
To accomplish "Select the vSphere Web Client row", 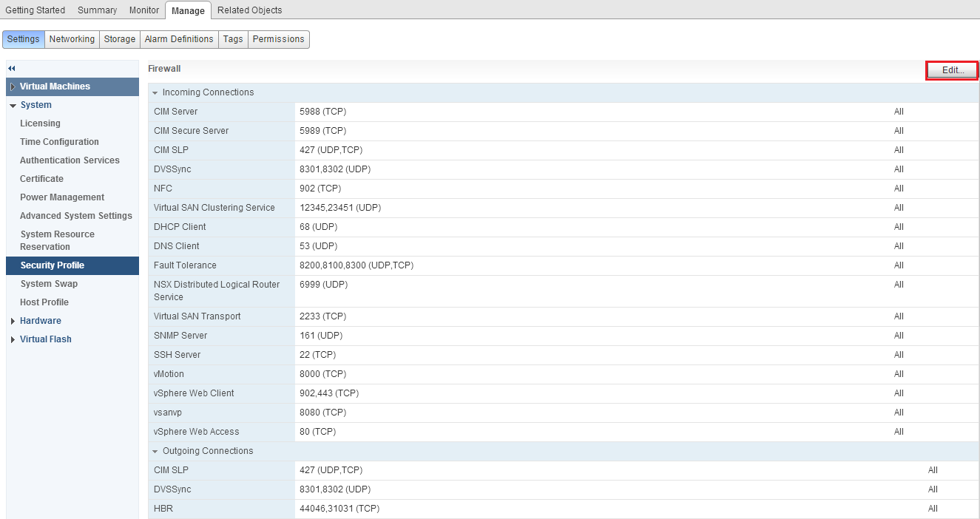I will pyautogui.click(x=563, y=393).
